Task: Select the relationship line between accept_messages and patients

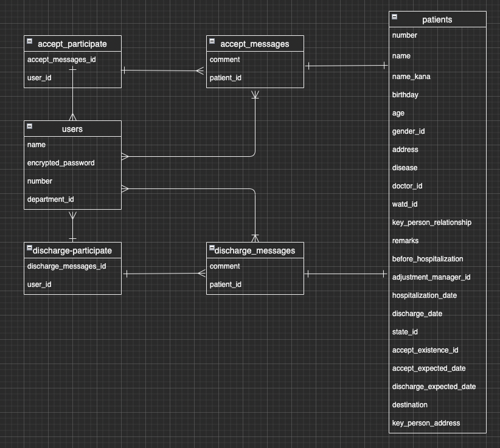Action: click(346, 67)
